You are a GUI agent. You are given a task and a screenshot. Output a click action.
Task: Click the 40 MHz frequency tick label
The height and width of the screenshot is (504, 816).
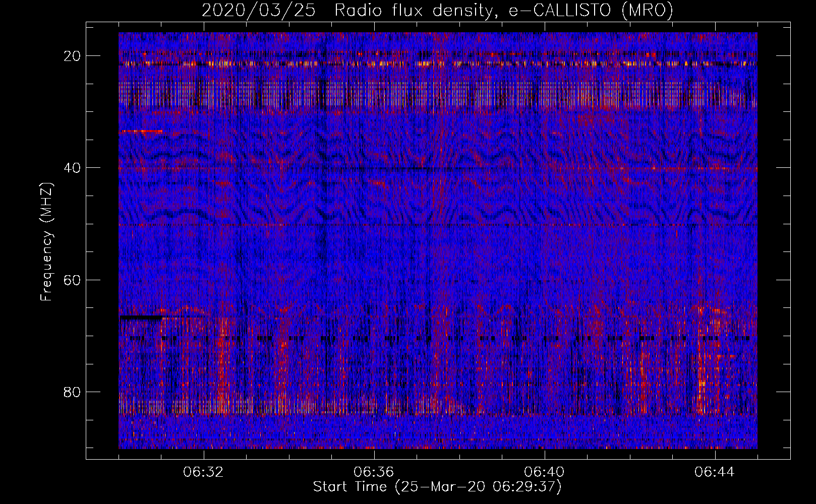tap(72, 168)
